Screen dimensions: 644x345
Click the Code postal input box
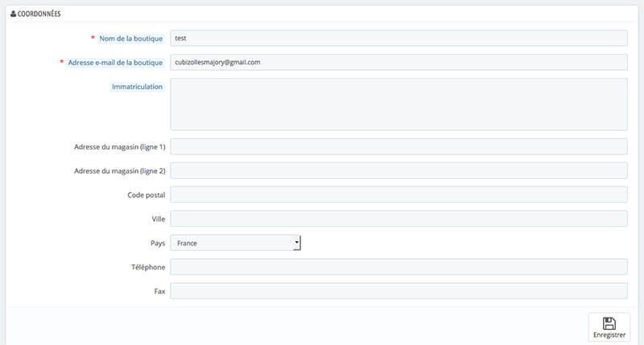398,195
